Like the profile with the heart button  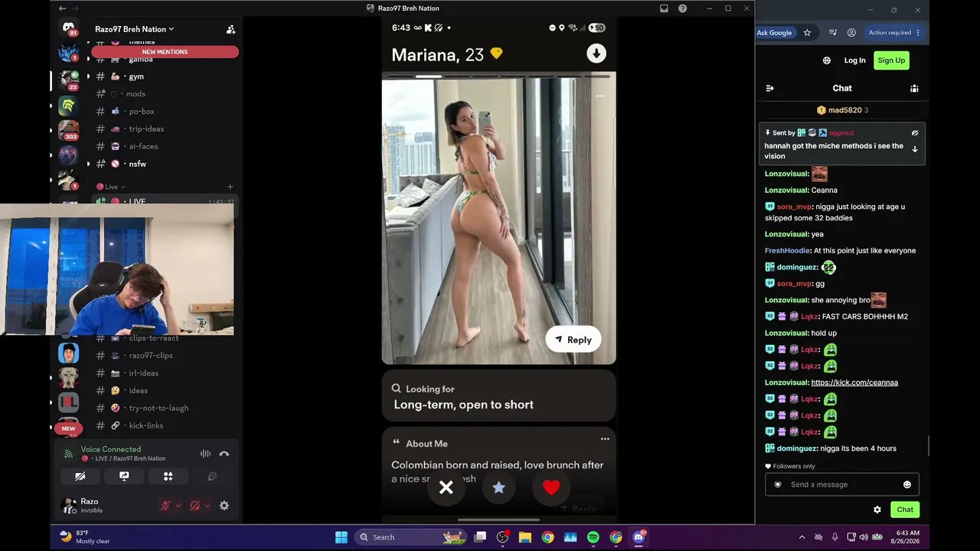[x=551, y=487]
